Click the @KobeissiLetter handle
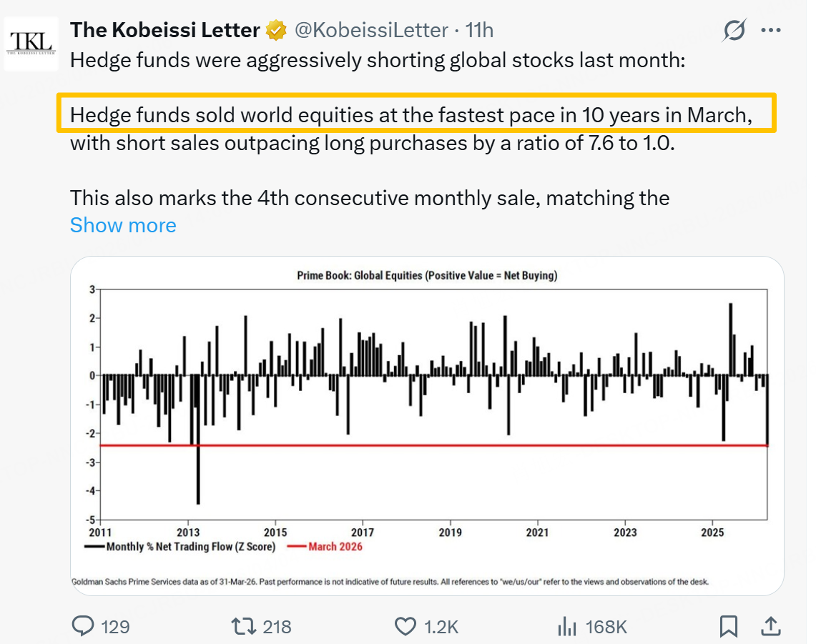This screenshot has width=816, height=644. 371,30
